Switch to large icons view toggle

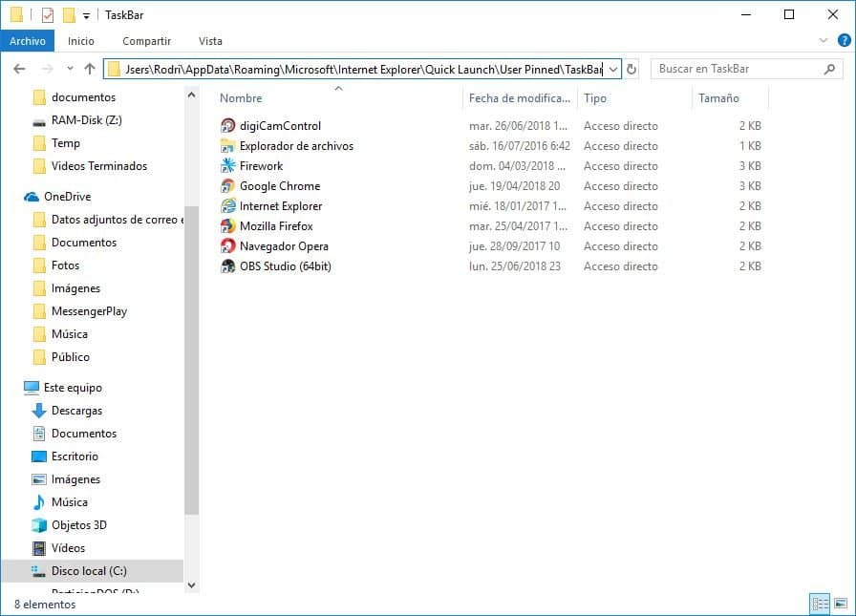pyautogui.click(x=839, y=604)
